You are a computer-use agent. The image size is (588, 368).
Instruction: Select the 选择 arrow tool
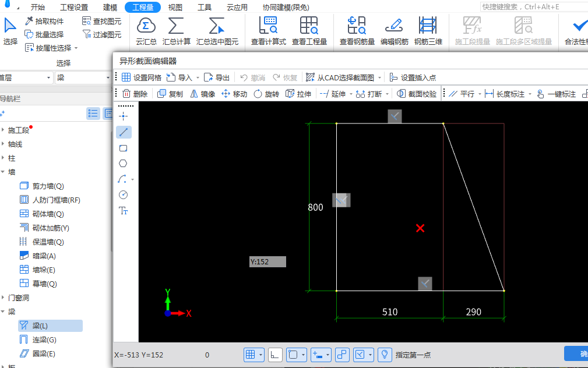pyautogui.click(x=10, y=31)
